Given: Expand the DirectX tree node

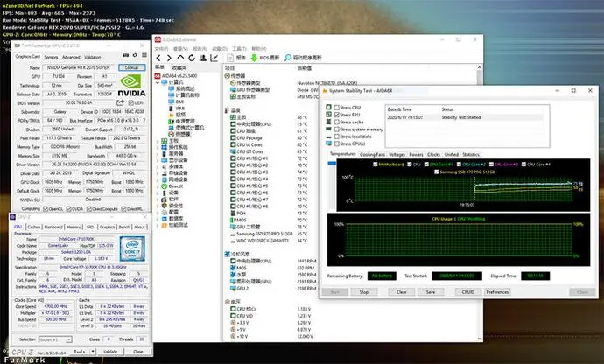Looking at the screenshot, I should point(158,186).
